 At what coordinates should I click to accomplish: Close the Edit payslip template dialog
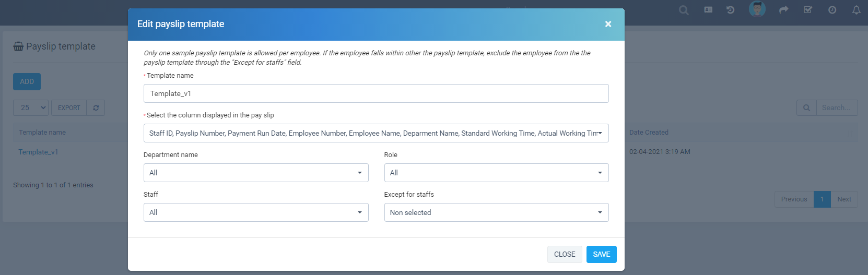click(608, 24)
